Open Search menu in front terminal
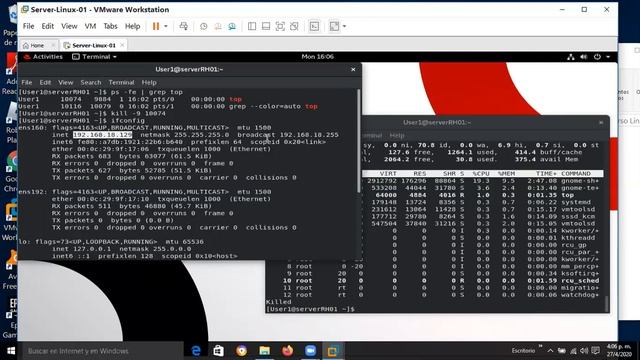Viewport: 640px width, 360px height. coord(91,82)
